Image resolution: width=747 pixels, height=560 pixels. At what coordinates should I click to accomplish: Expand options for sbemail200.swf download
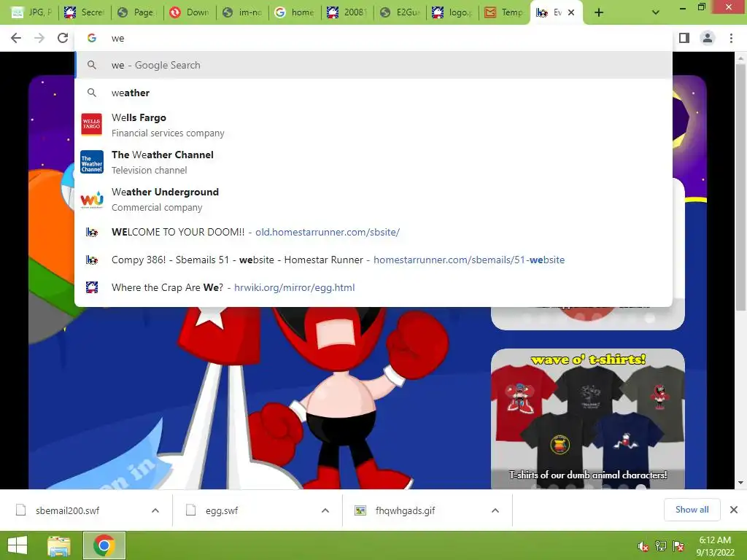click(155, 510)
